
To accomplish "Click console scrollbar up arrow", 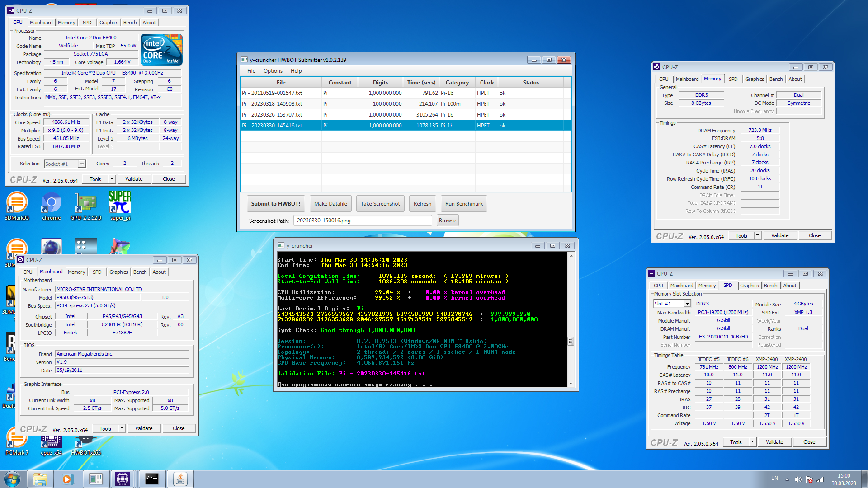I will [571, 256].
